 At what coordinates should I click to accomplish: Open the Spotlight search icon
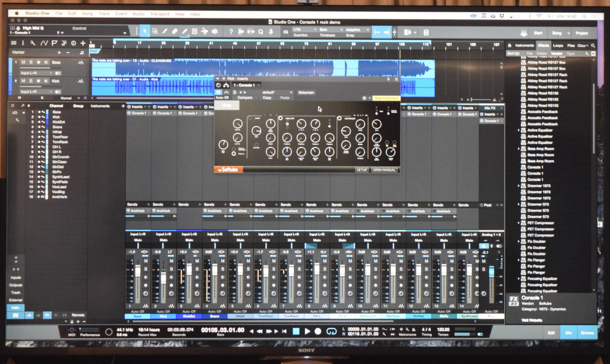(584, 16)
